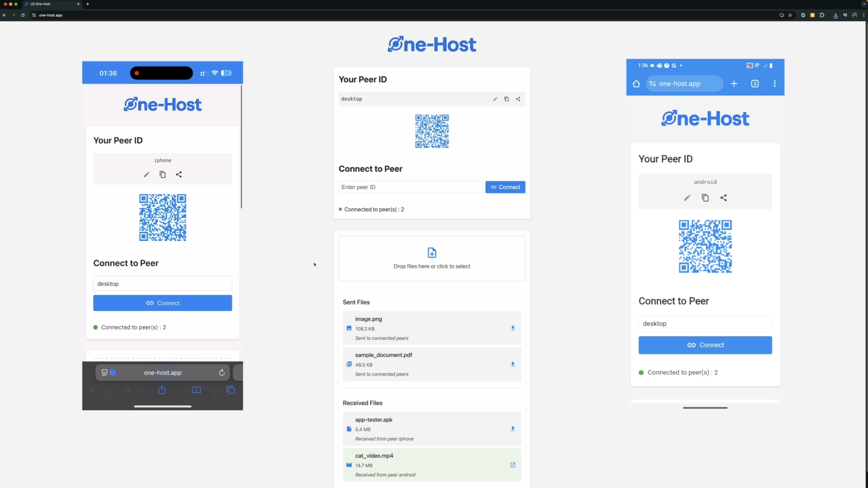Open the desktop browser profile avatar
The height and width of the screenshot is (488, 868).
point(855,15)
